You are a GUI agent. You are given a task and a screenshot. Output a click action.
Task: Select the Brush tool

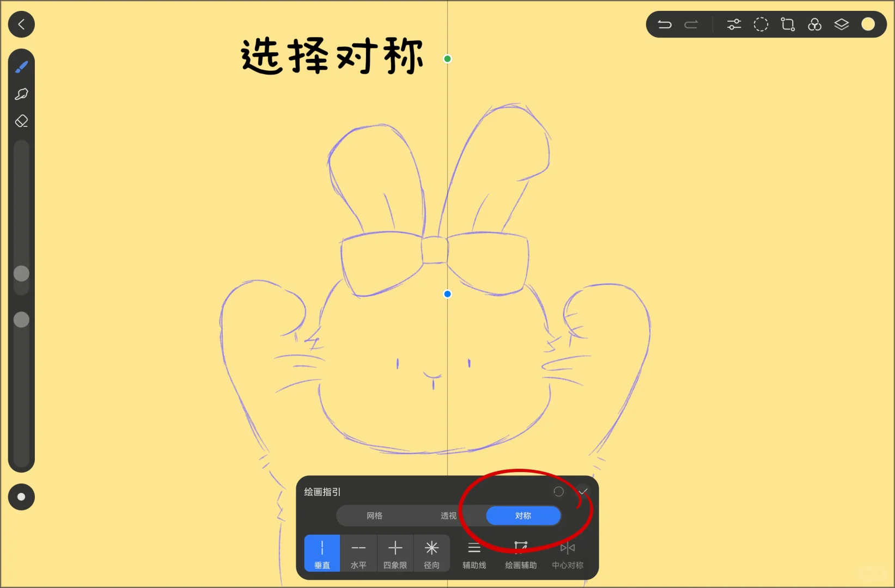(x=22, y=66)
